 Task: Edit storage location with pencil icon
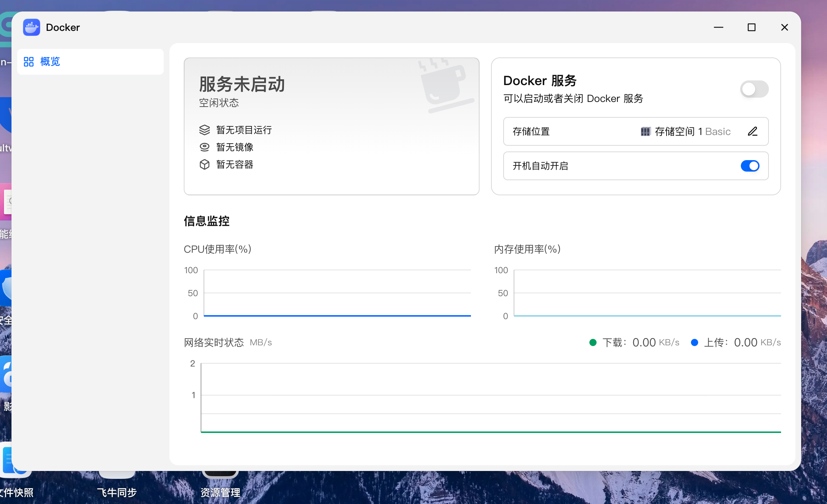click(x=753, y=131)
